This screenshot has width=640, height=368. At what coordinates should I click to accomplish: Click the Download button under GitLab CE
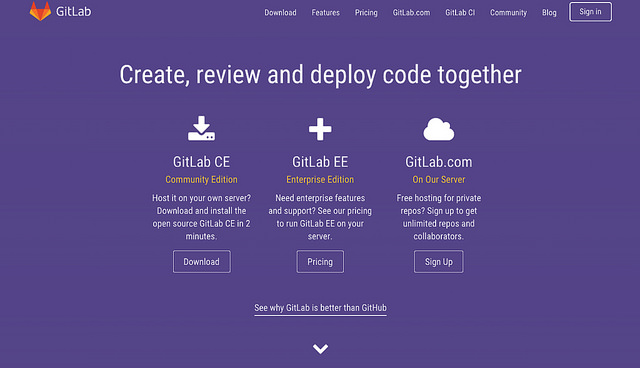pos(202,262)
